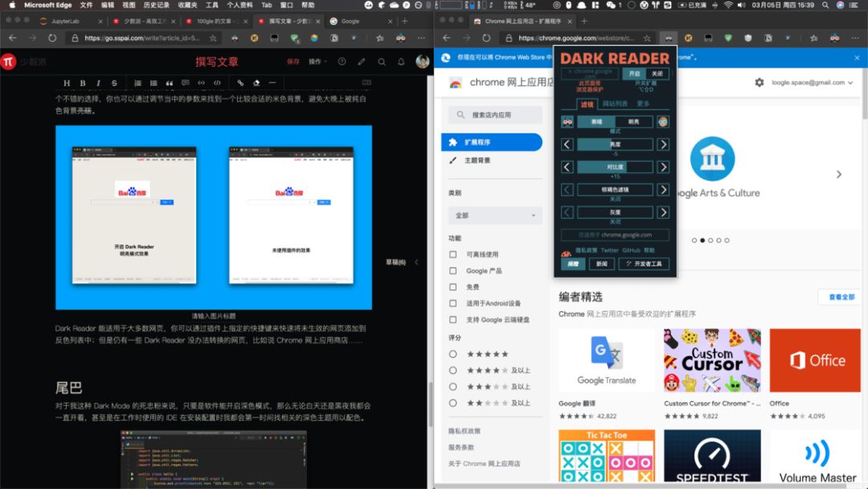Viewport: 868px width, 489px height.
Task: Decrease Dark Reader brightness with left arrow
Action: 567,145
